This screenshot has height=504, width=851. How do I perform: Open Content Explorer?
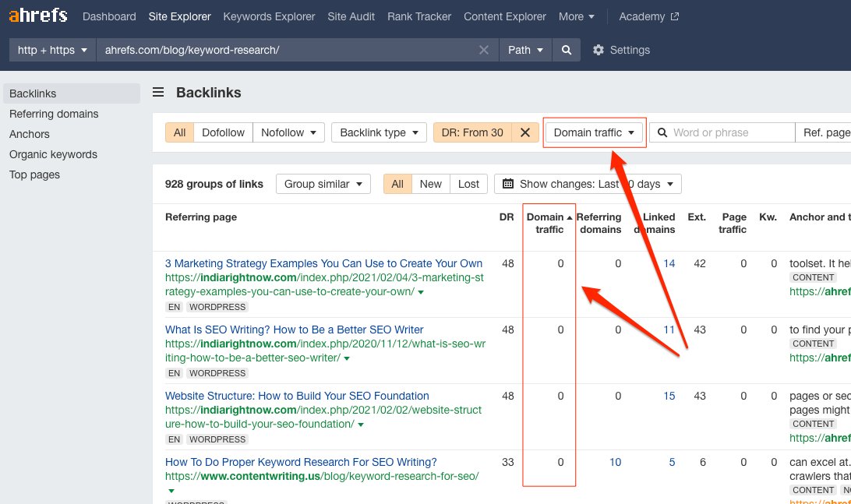point(505,17)
